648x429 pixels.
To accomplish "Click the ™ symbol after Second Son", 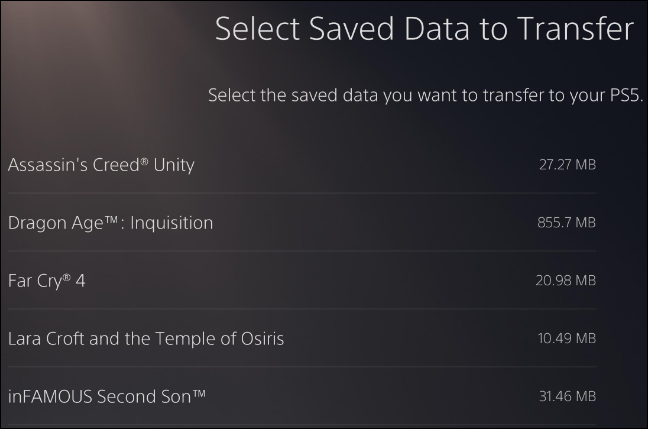I will 198,393.
